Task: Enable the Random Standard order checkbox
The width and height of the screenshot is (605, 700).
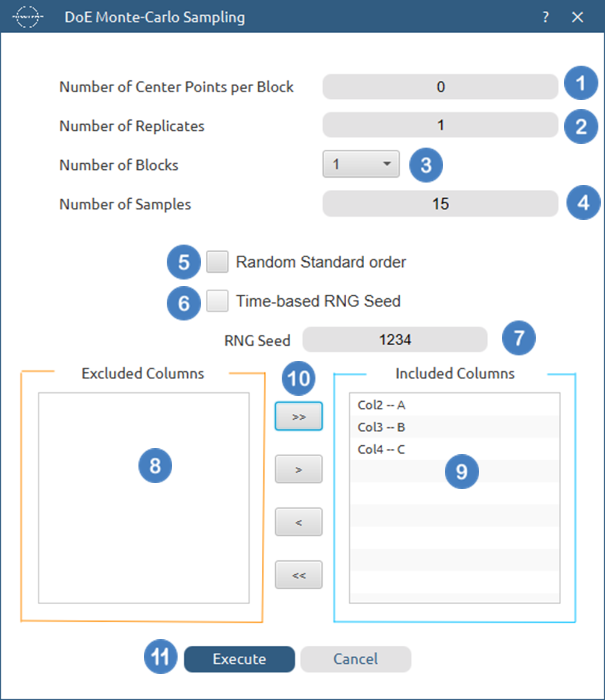Action: click(x=217, y=262)
